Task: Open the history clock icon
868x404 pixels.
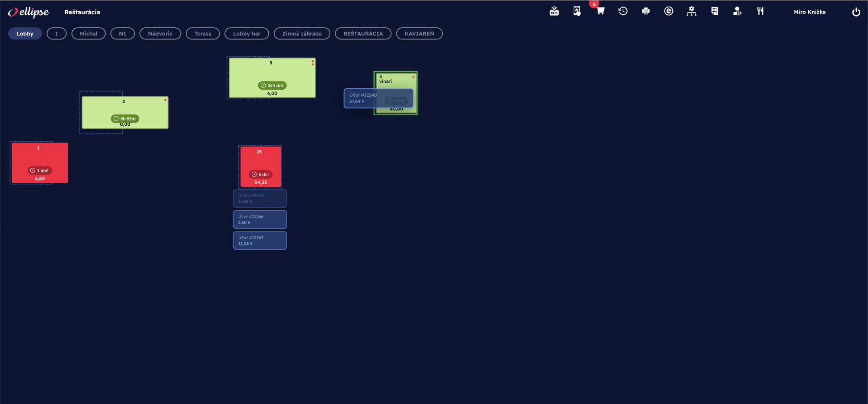Action: (x=623, y=12)
